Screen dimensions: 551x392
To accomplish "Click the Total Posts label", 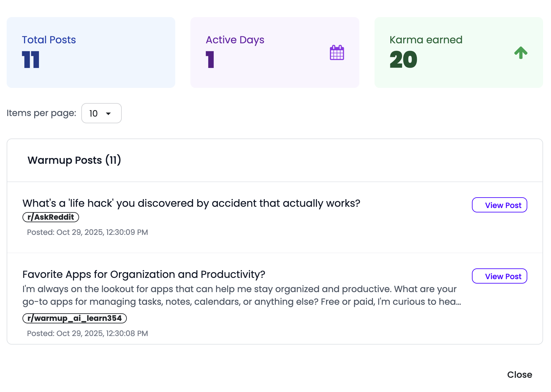I will tap(49, 40).
